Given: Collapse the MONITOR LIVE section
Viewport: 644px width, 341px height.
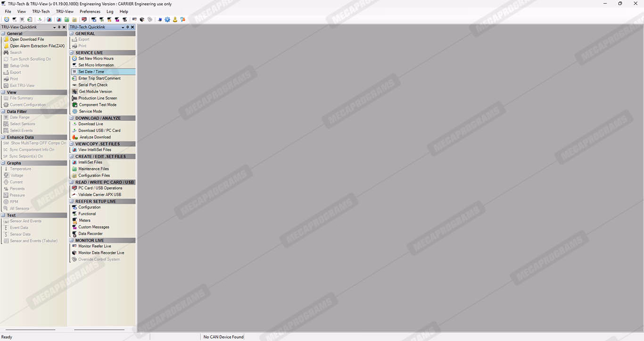Looking at the screenshot, I should [72, 241].
